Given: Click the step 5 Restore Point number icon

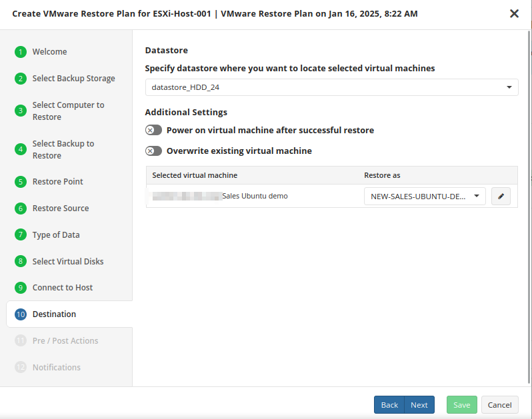Looking at the screenshot, I should (21, 182).
